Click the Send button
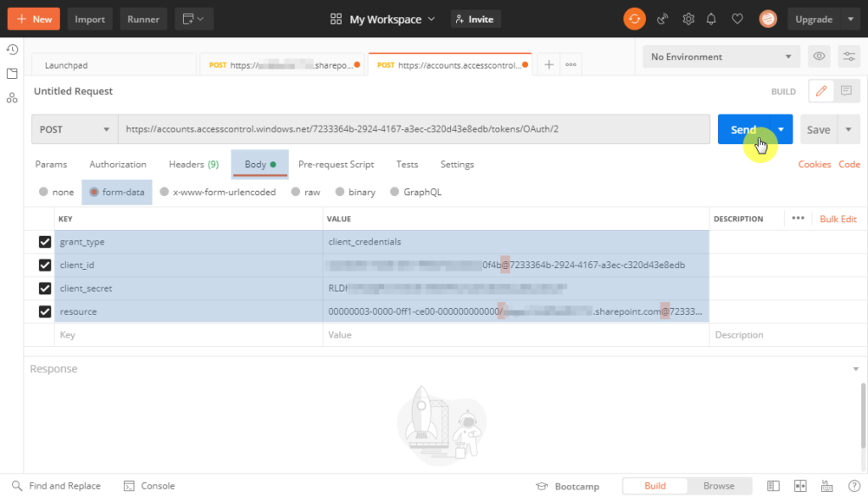Viewport: 868px width, 498px height. (x=743, y=130)
